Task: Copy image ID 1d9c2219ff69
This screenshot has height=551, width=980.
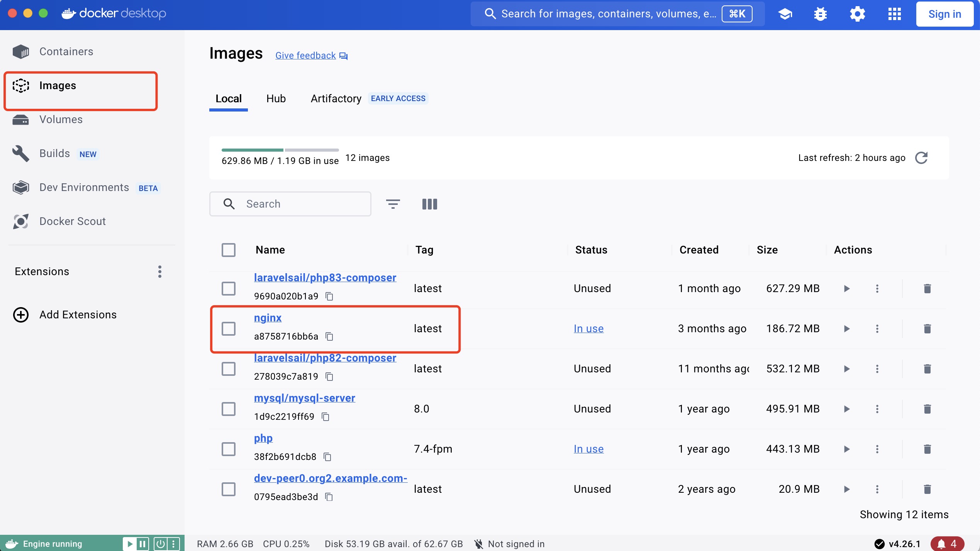Action: pos(326,417)
